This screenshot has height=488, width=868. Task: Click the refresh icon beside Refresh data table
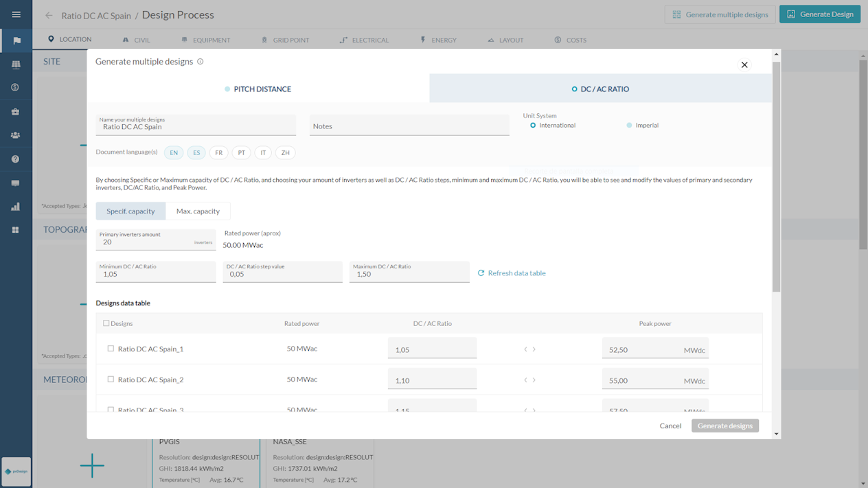coord(481,273)
